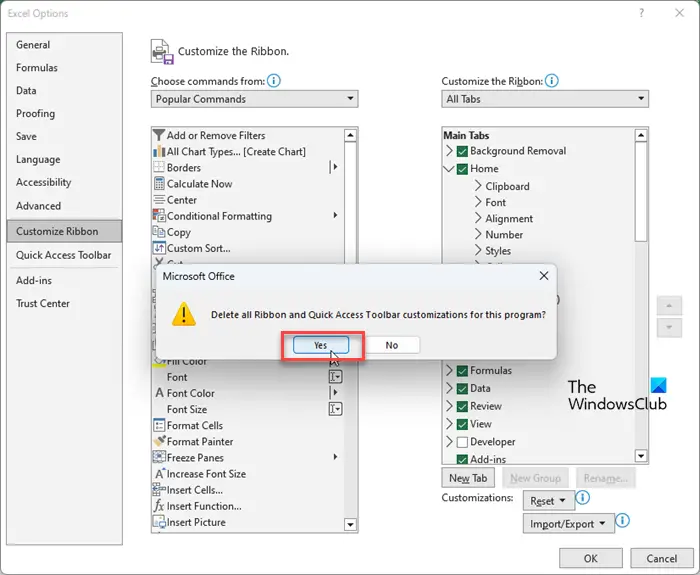
Task: Uncheck the View tab checkbox
Action: pos(462,424)
